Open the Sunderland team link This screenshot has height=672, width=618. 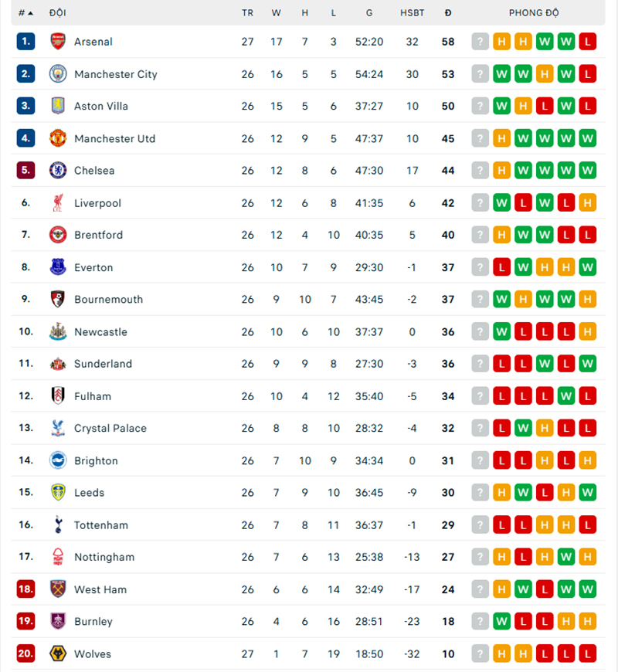point(103,364)
